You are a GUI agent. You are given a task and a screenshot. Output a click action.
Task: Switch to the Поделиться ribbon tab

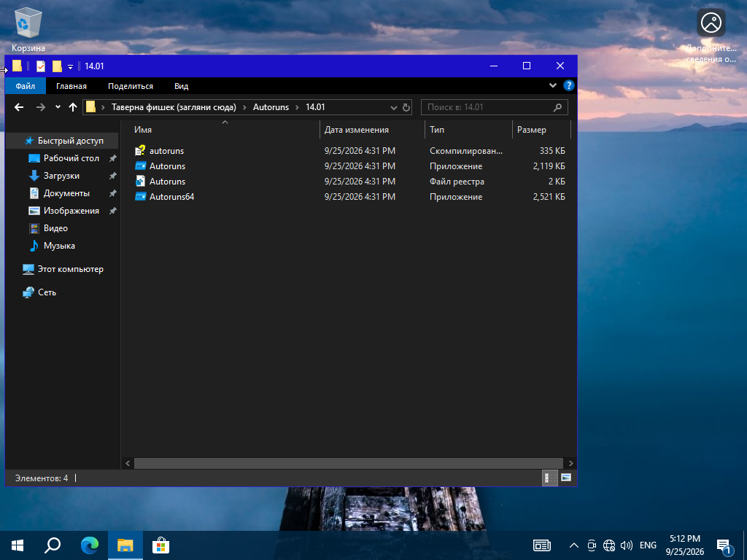131,86
